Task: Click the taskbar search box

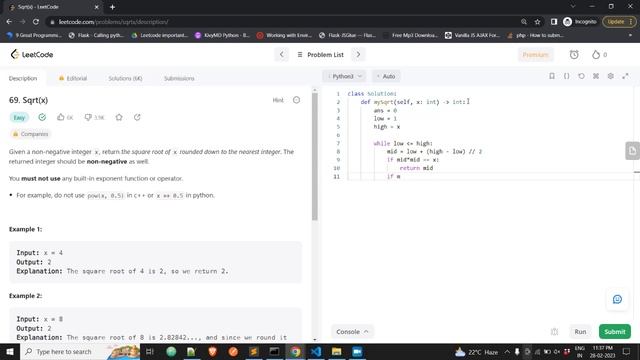Action: [80, 351]
